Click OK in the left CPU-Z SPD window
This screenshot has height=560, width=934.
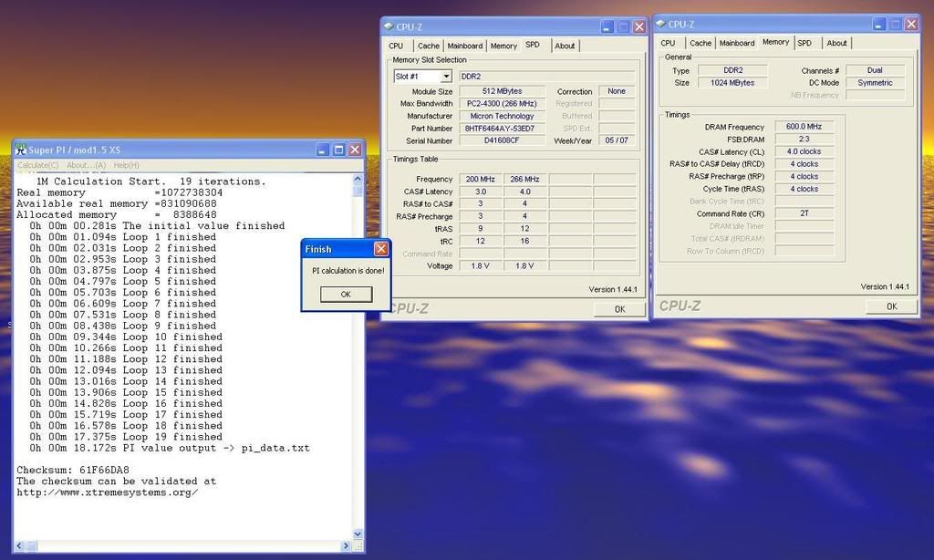tap(619, 309)
